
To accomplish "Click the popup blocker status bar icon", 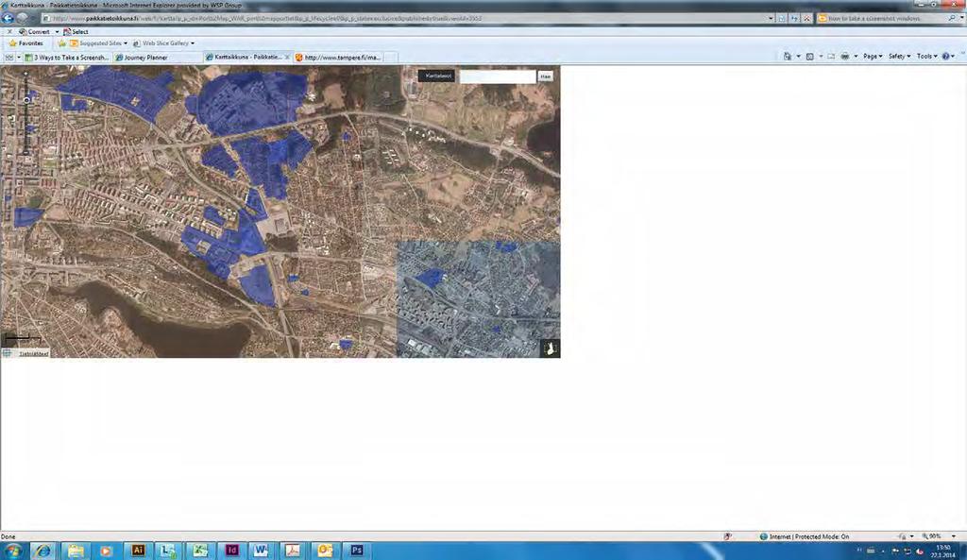I will click(x=728, y=536).
